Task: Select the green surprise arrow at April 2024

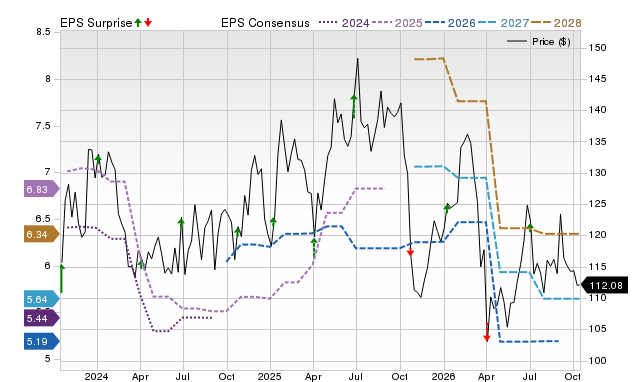Action: coord(141,264)
